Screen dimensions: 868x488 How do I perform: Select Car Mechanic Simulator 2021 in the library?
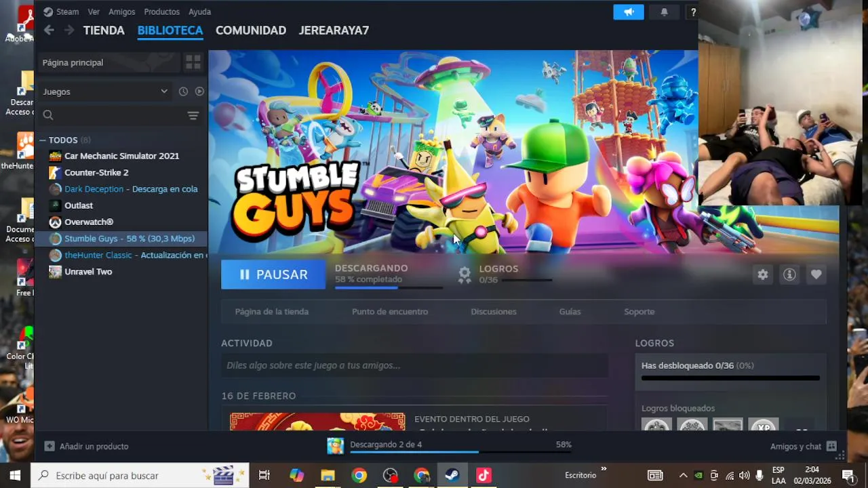[x=122, y=156]
